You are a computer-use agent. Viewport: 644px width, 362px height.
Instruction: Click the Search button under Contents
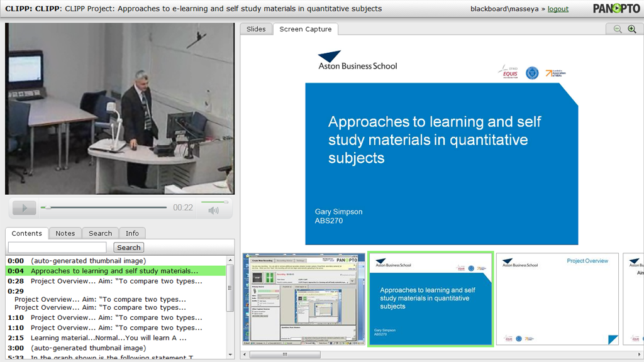tap(128, 248)
